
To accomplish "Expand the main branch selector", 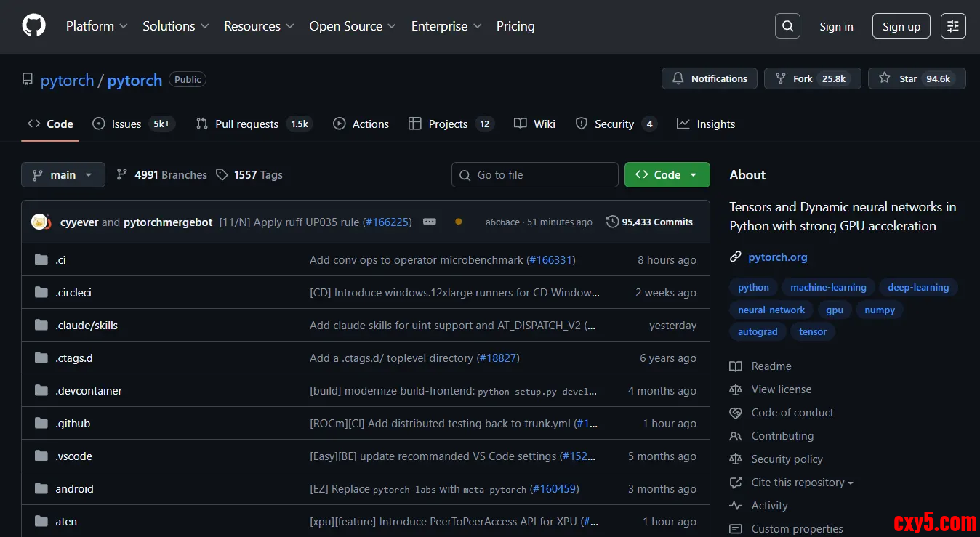I will [63, 175].
